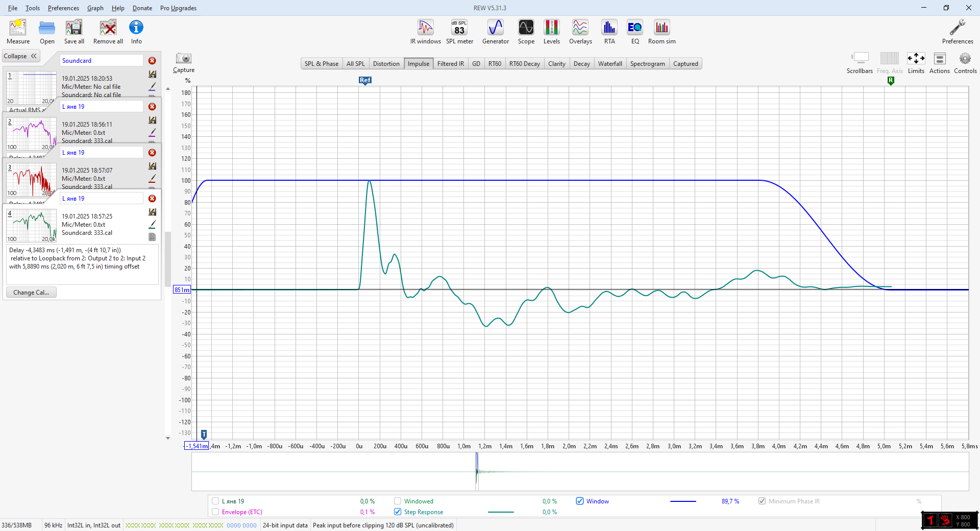
Task: Launch the signal Generator
Action: [x=496, y=32]
